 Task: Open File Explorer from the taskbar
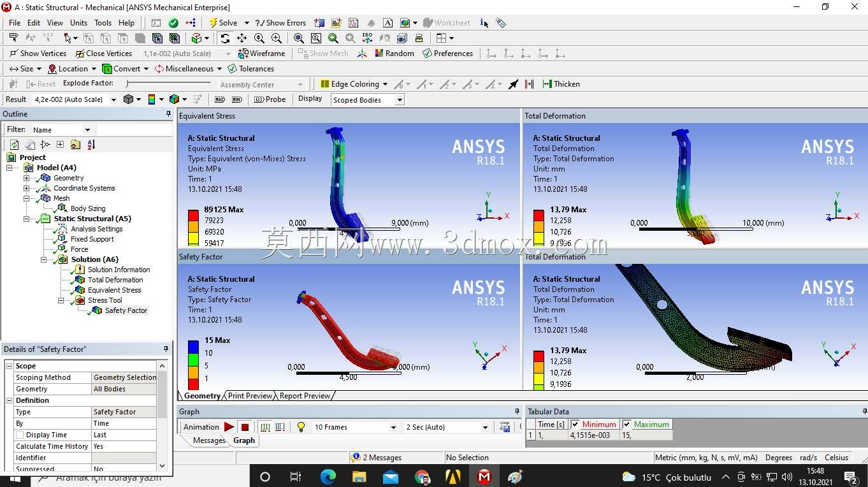click(x=359, y=476)
